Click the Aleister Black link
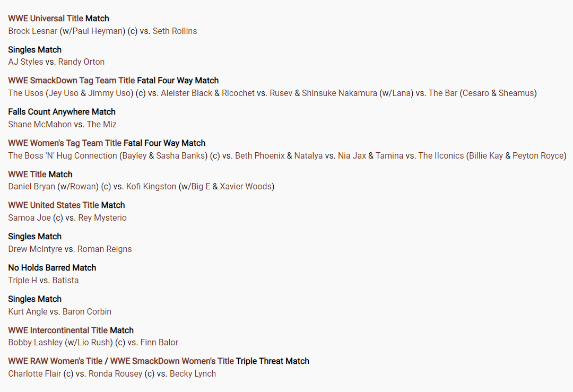Image resolution: width=573 pixels, height=392 pixels. pyautogui.click(x=186, y=93)
